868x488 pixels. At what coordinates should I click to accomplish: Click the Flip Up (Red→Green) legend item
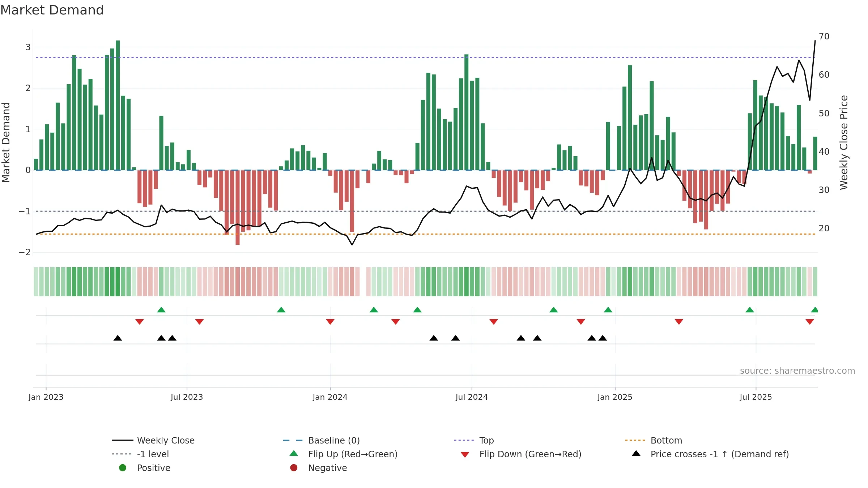(x=344, y=454)
